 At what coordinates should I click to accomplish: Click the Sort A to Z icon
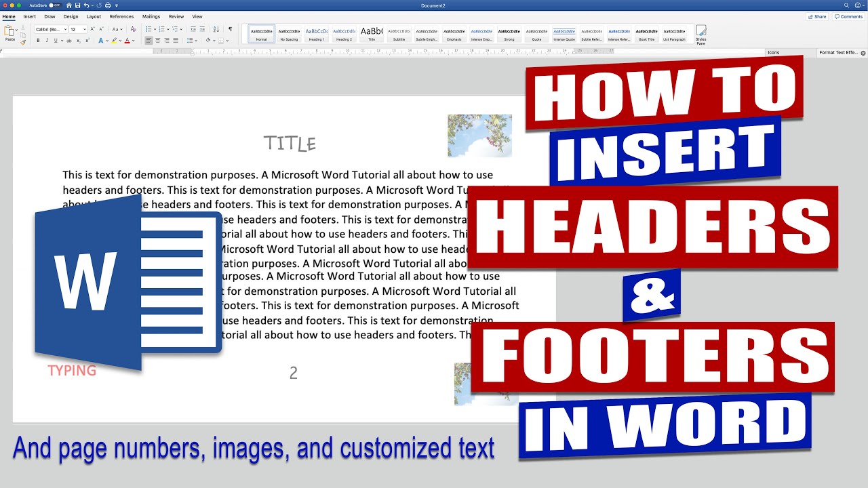point(216,29)
